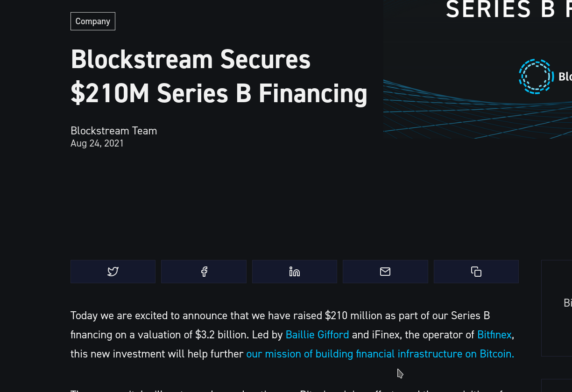Click the circular Blockstream logo in banner
The image size is (572, 392).
536,77
